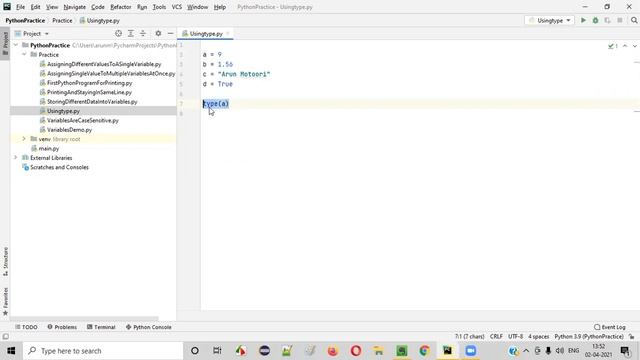Open the Usingtype run configuration dropdown
Screen dimensions: 640x360
tap(549, 20)
